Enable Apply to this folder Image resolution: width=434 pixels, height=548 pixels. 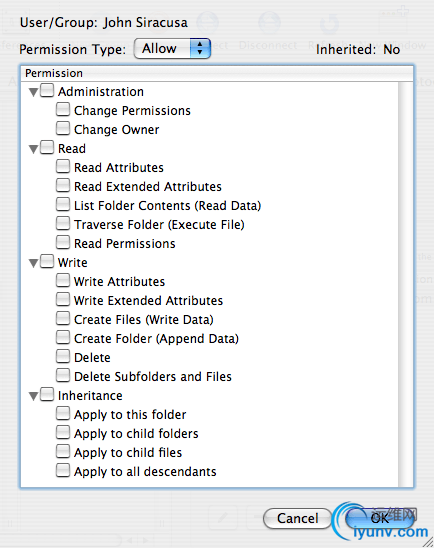coord(63,413)
